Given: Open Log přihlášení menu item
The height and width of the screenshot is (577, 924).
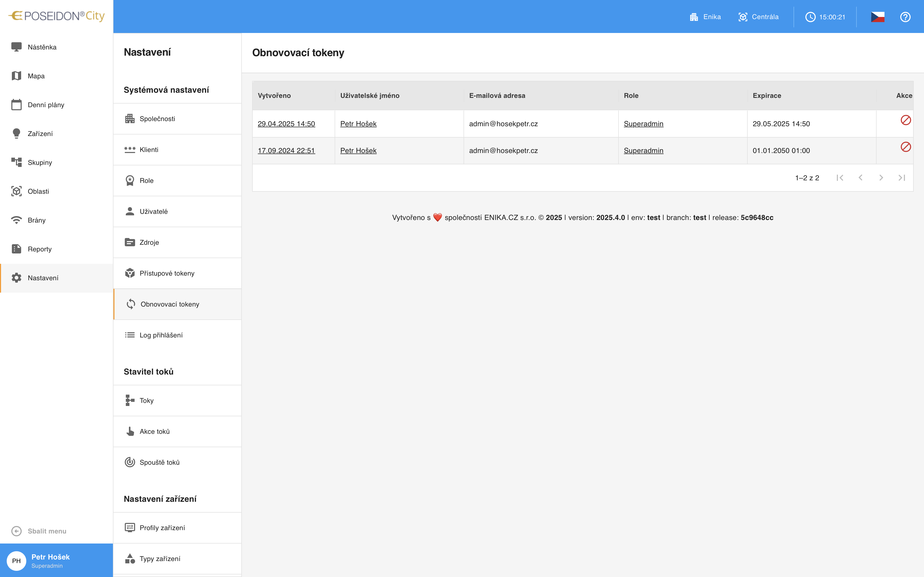Looking at the screenshot, I should [178, 335].
